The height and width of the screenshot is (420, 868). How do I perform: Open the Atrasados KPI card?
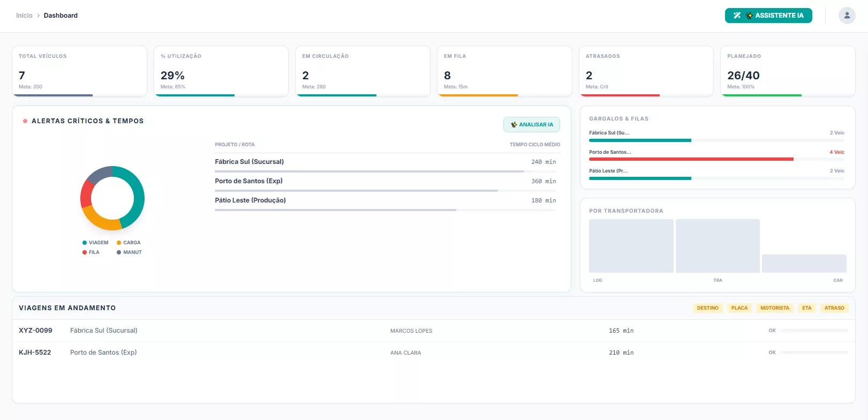[646, 71]
